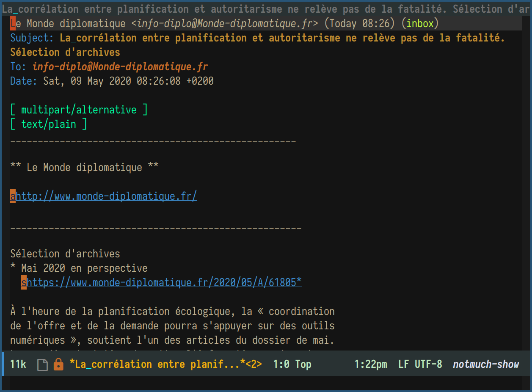Click the 1:0 Top position indicator

click(292, 364)
